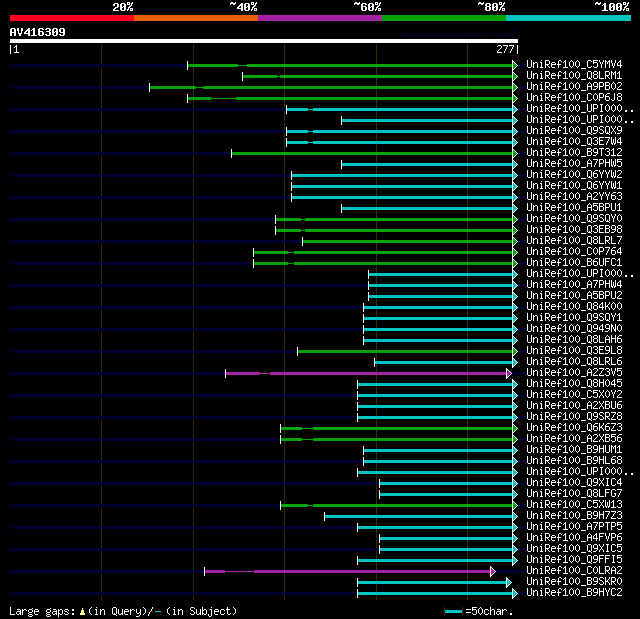Image resolution: width=640 pixels, height=619 pixels.
Task: Click the purple ~60% identity legend segment
Action: point(320,18)
